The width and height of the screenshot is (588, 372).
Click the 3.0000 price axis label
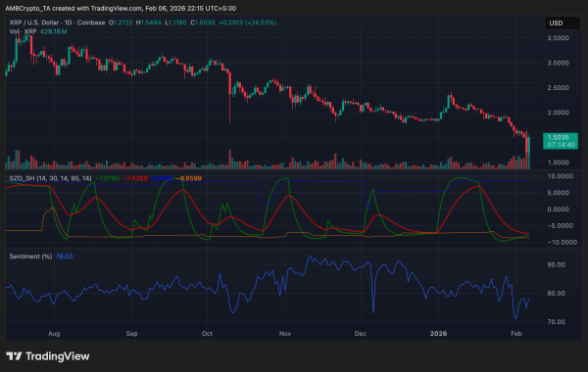tap(558, 63)
